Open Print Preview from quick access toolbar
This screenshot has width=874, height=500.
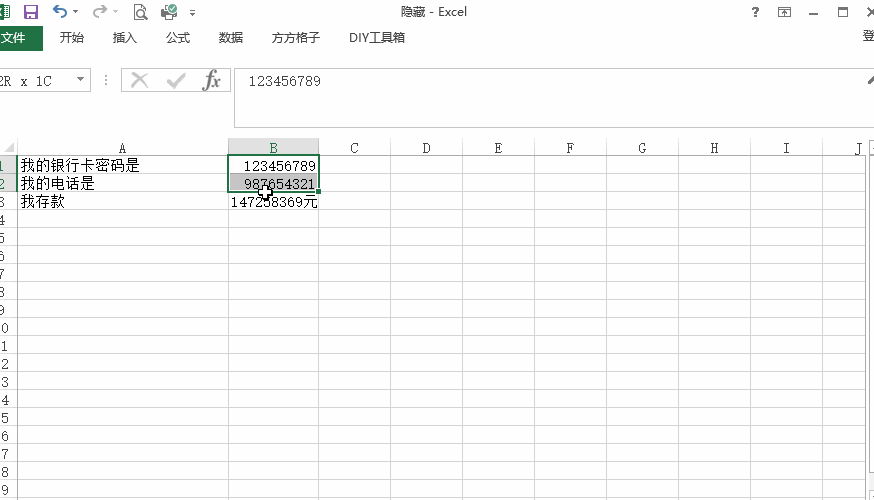(x=140, y=12)
